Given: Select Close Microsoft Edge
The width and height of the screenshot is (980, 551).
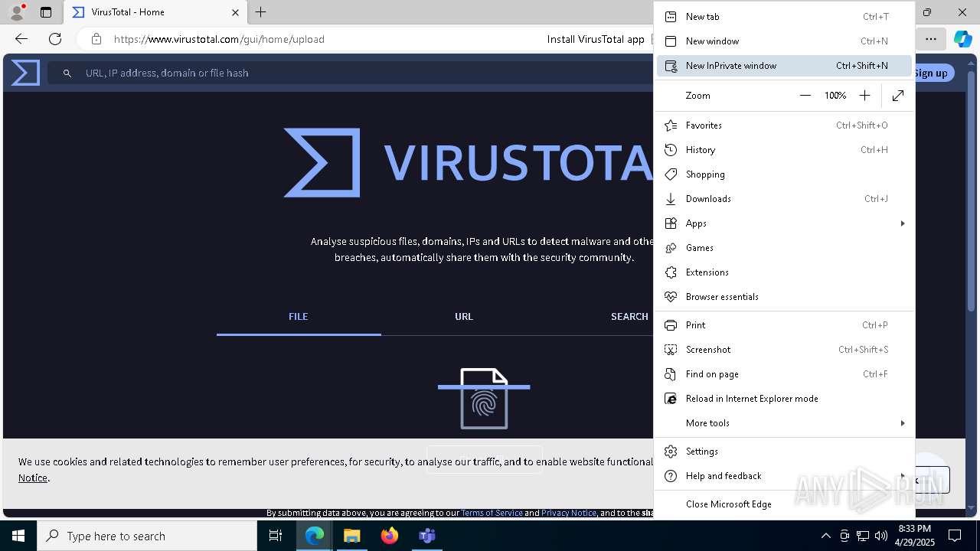Looking at the screenshot, I should click(784, 504).
